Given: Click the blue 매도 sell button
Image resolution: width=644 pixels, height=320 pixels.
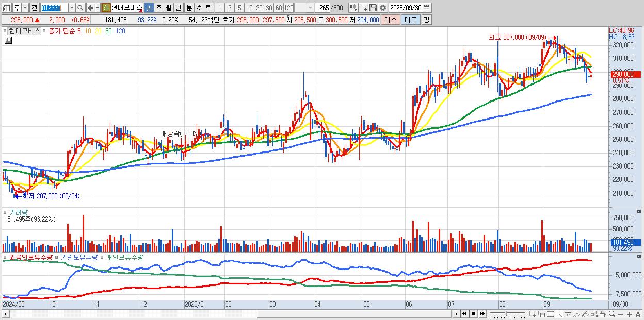Looking at the screenshot, I should click(411, 20).
